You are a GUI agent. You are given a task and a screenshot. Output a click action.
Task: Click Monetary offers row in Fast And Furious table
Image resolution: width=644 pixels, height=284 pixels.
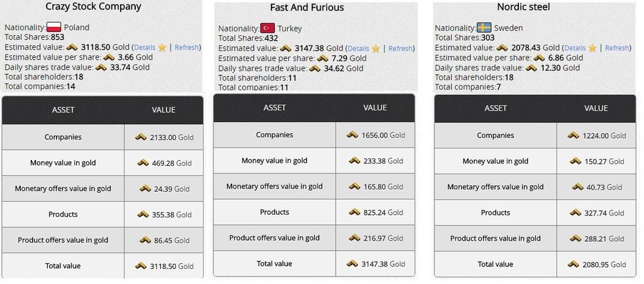coord(274,186)
